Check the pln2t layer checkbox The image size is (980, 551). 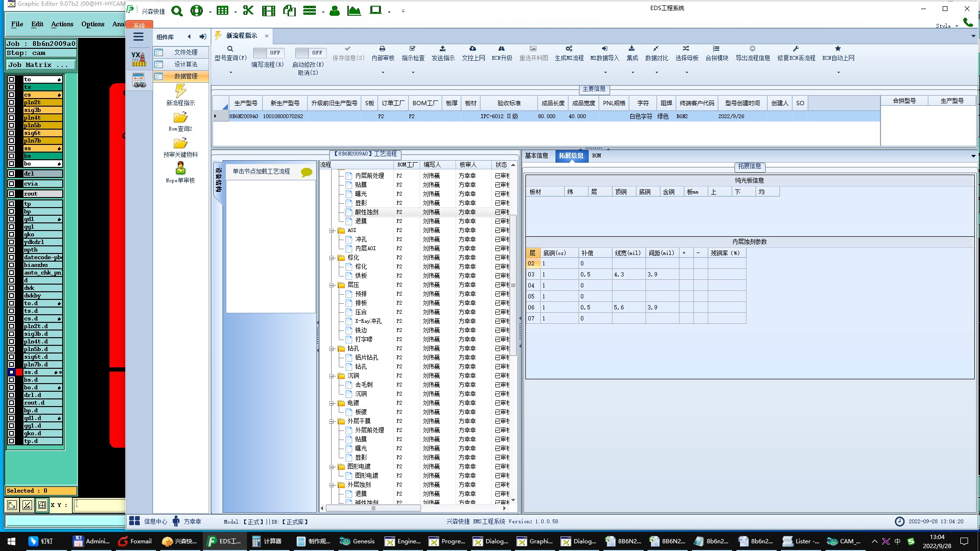point(11,102)
